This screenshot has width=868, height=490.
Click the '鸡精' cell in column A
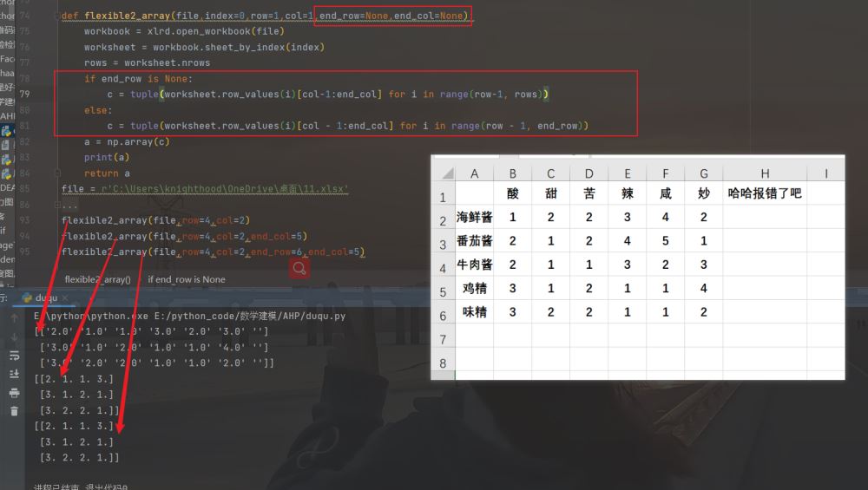click(475, 288)
